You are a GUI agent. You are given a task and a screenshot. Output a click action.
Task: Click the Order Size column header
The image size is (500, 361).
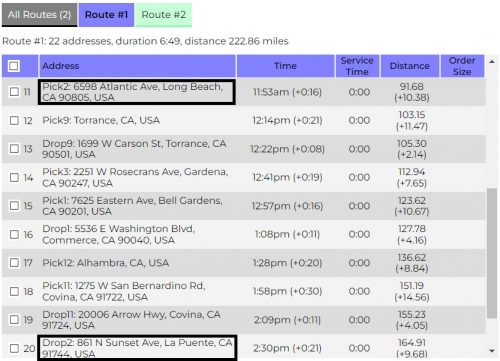click(462, 66)
